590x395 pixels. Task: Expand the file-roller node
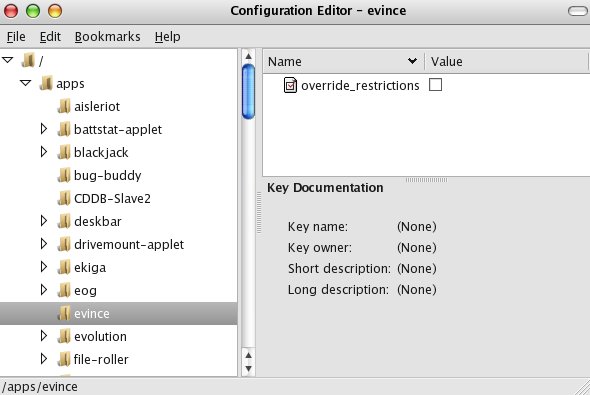coord(44,359)
